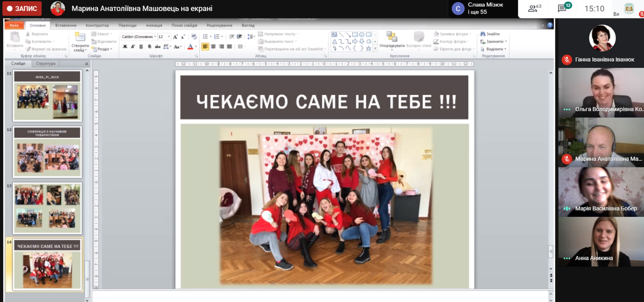
Task: Open the Структура outline pane tab
Action: click(46, 64)
